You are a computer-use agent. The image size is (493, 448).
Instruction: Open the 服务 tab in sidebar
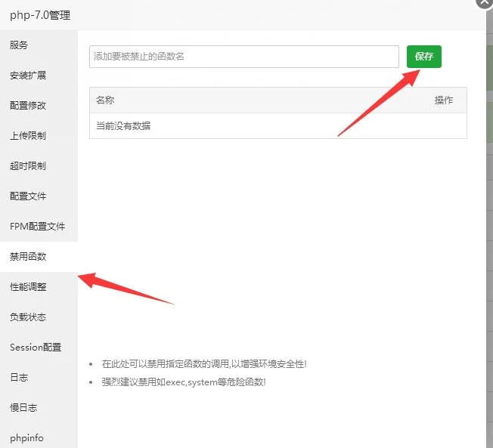(20, 45)
